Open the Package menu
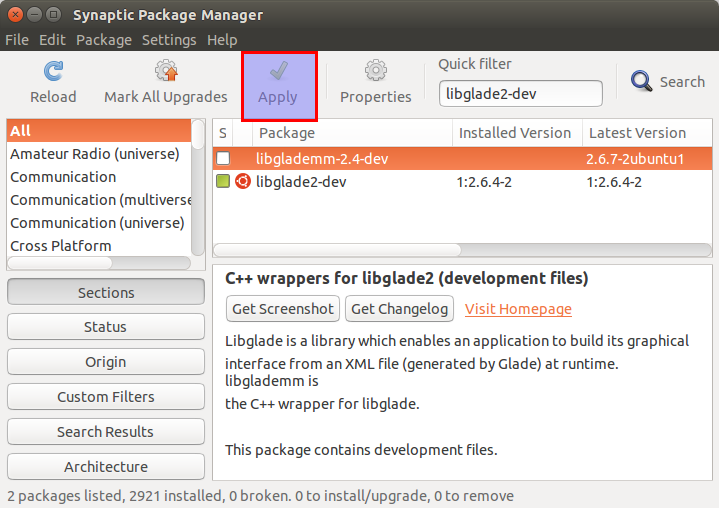The height and width of the screenshot is (508, 719). [104, 40]
